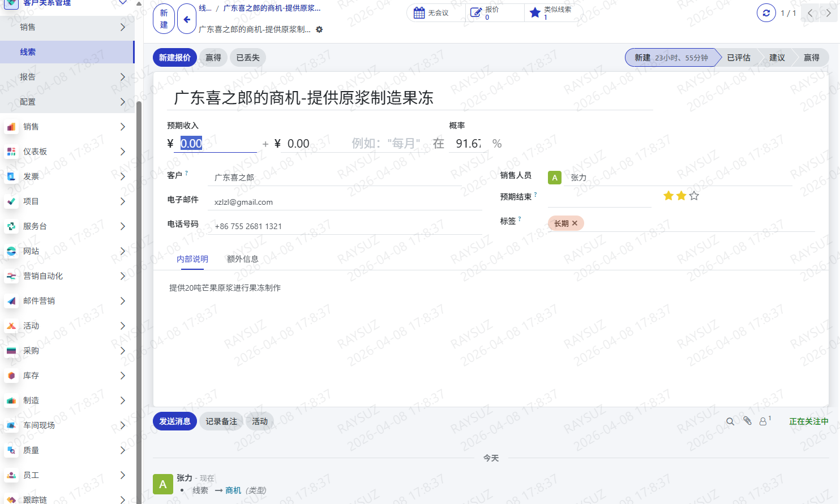840x504 pixels.
Task: Search messages with magnifier icon
Action: 730,421
